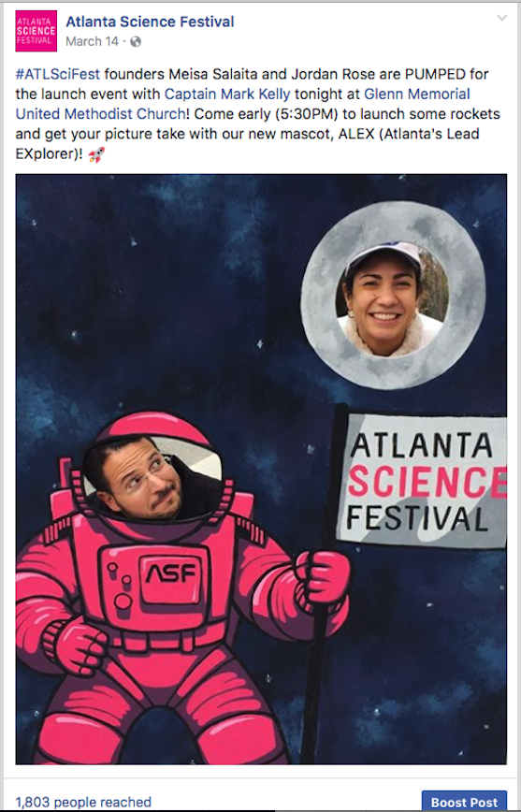
Task: Click the Atlanta Science Festival flag in the photo
Action: click(422, 481)
